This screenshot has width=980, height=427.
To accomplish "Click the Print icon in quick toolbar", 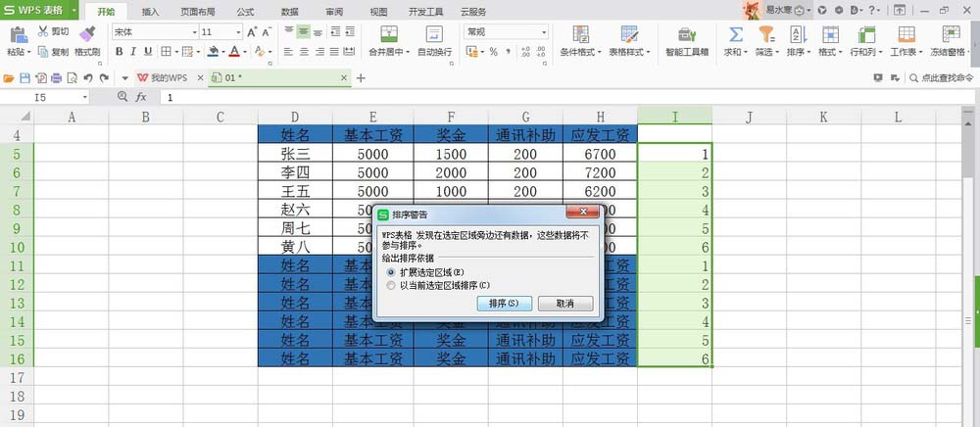I will pos(56,78).
